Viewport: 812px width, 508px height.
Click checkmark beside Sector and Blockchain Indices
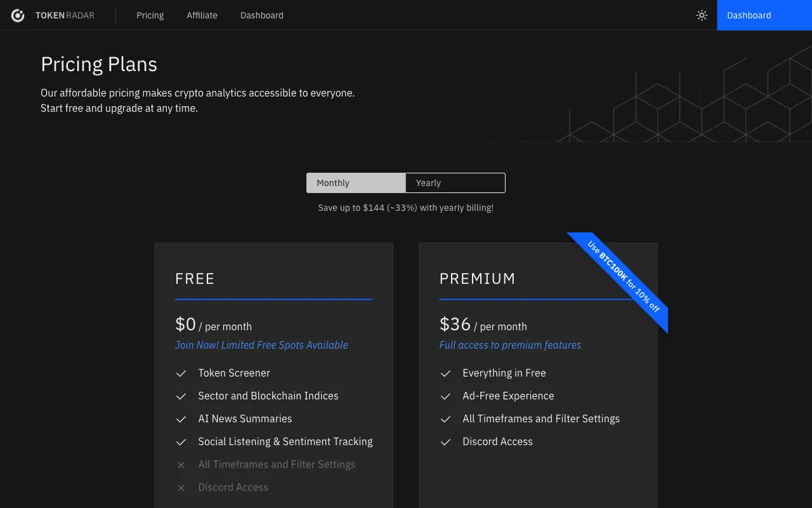[x=181, y=396]
